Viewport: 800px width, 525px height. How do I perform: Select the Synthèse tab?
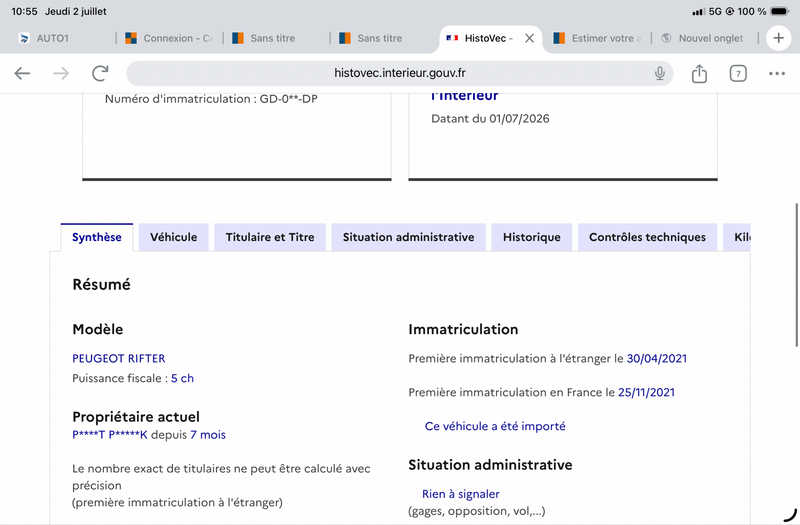pyautogui.click(x=97, y=237)
